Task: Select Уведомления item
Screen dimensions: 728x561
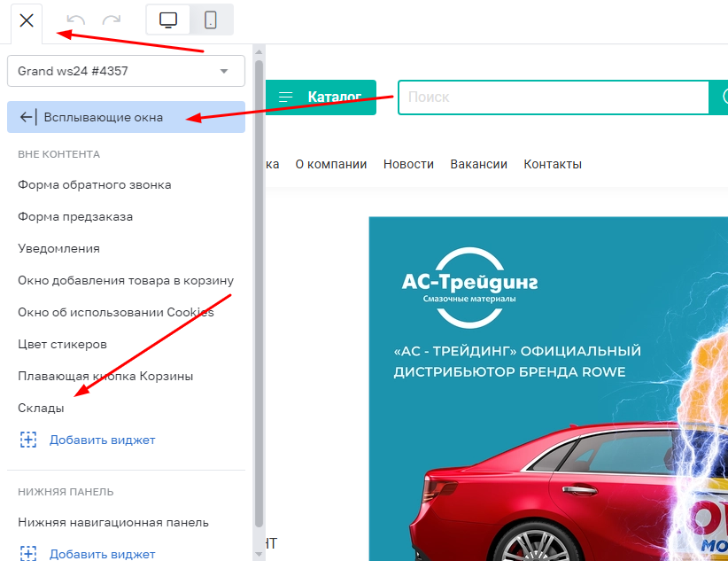Action: click(x=58, y=249)
